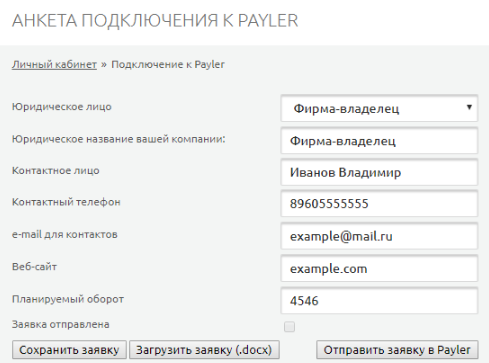Click the Планируемый оборот field showing 4546
The height and width of the screenshot is (363, 489).
(x=379, y=301)
